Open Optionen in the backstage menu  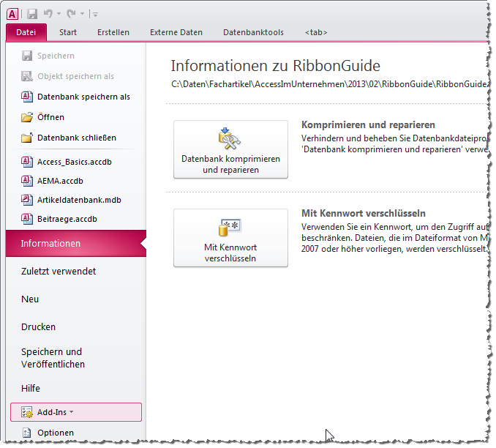click(55, 433)
